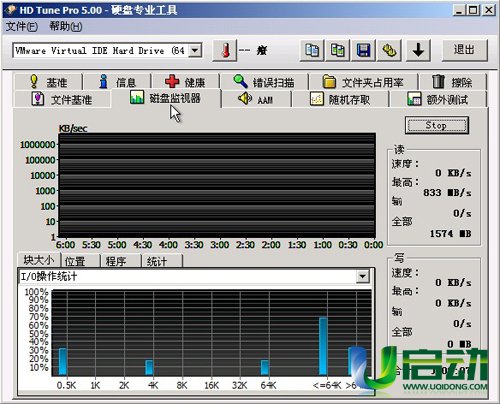500x404 pixels.
Task: Open the 文件夹占用率 folder usage tab
Action: [x=363, y=82]
